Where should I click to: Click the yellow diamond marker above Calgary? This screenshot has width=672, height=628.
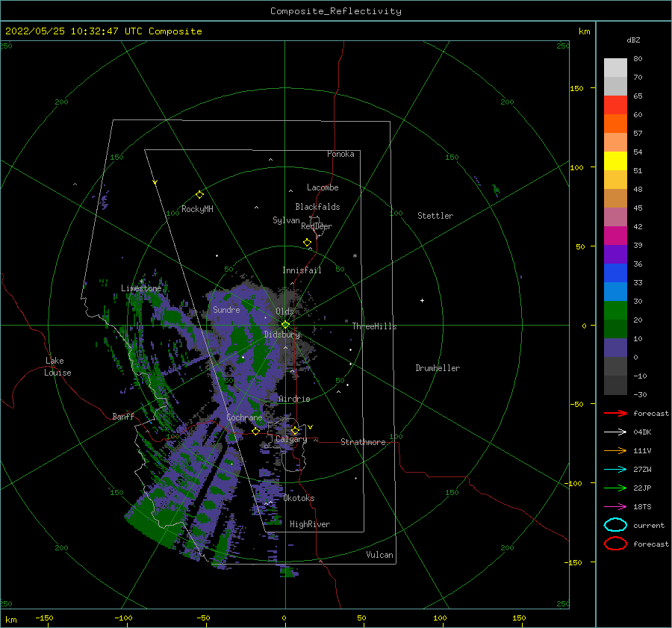295,430
